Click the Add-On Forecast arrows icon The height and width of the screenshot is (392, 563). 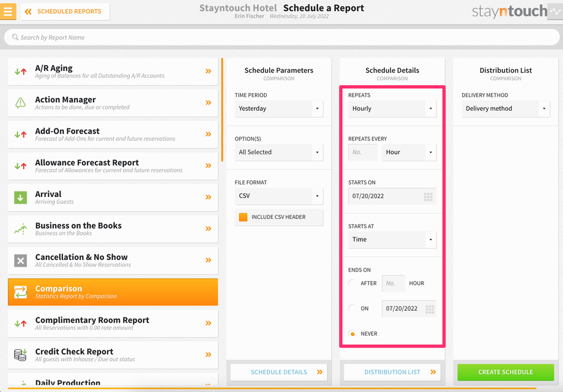coord(20,135)
